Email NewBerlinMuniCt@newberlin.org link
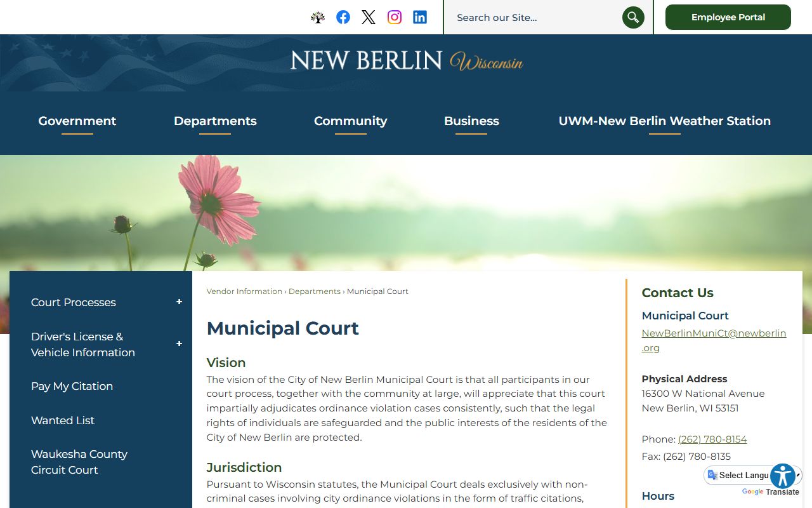The width and height of the screenshot is (812, 508). (714, 340)
